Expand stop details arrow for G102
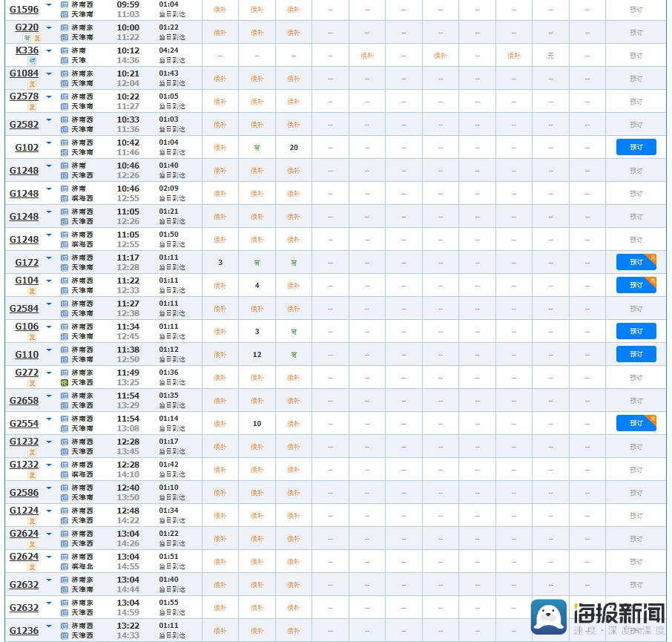This screenshot has height=642, width=672. (49, 143)
